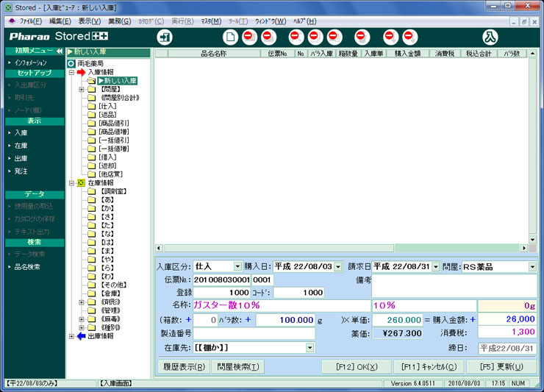Select the [商品値引] tree folder
Screen dimensions: 544x392
tap(114, 124)
